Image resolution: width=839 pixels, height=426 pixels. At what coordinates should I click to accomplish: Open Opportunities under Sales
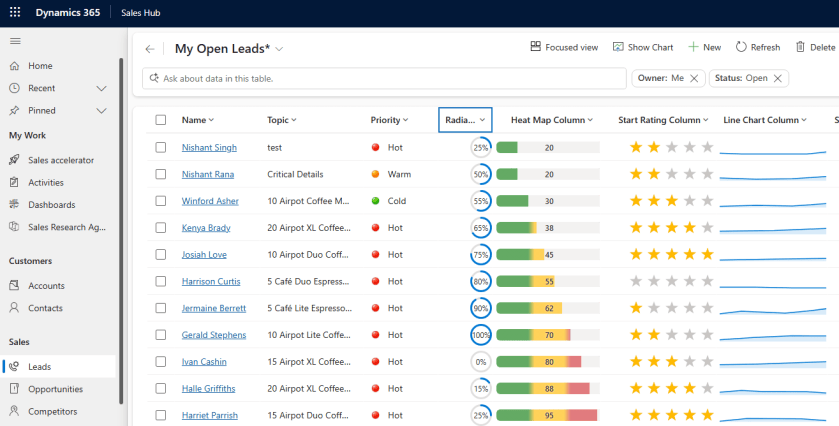(x=56, y=389)
